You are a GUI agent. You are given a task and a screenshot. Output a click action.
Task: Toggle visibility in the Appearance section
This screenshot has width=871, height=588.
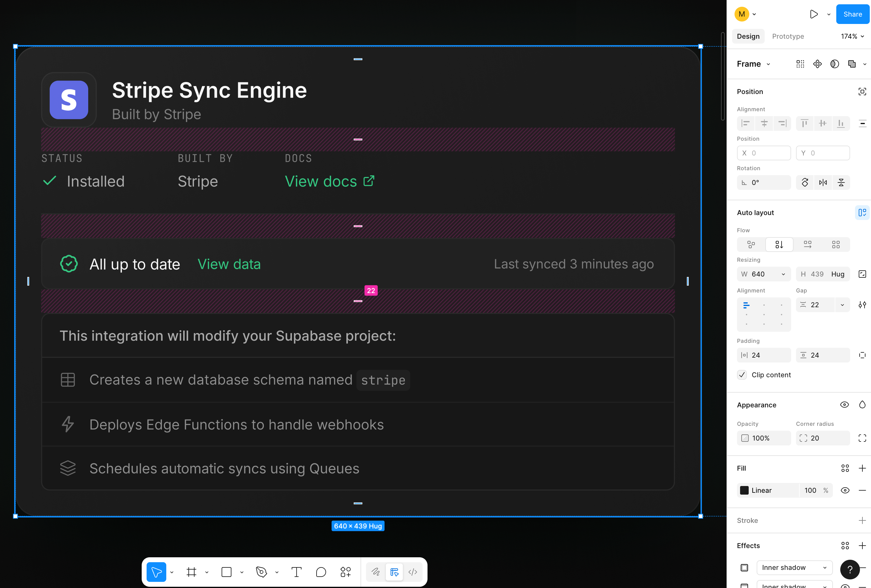pos(844,405)
